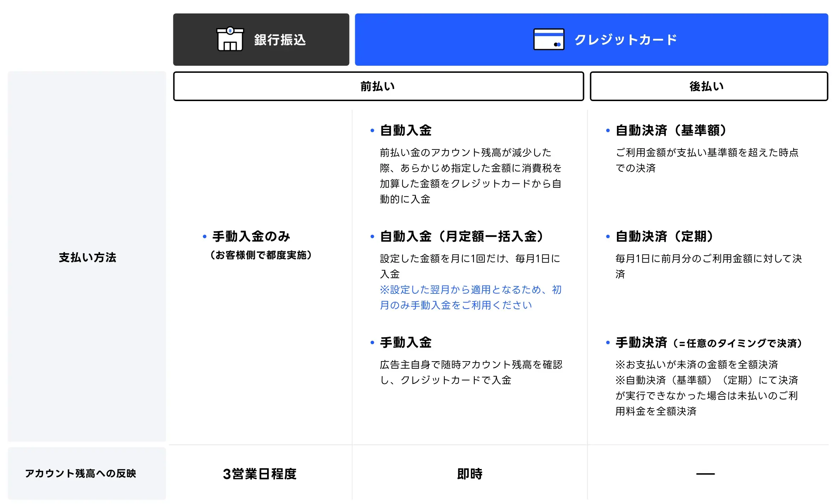Select the 銀行振込 payment tab
The width and height of the screenshot is (837, 504).
261,40
